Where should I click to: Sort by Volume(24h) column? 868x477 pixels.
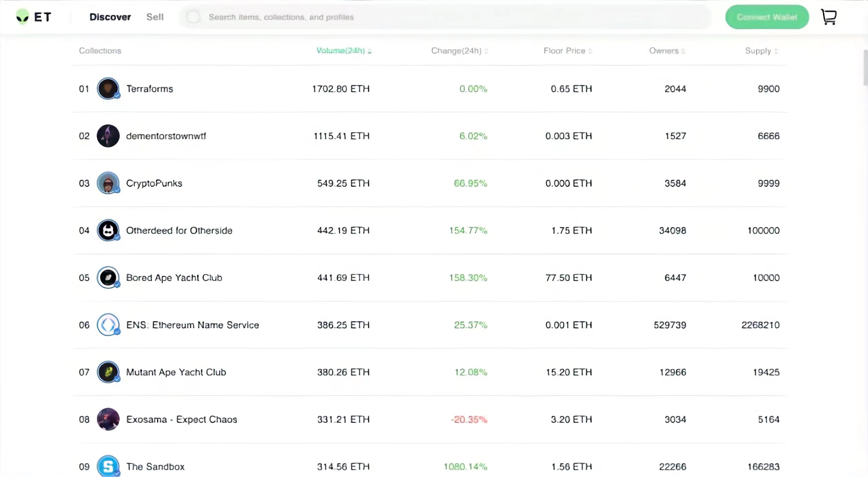pyautogui.click(x=344, y=51)
